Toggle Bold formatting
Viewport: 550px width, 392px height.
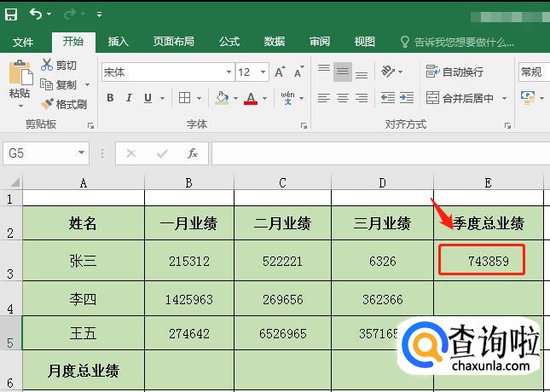click(110, 98)
